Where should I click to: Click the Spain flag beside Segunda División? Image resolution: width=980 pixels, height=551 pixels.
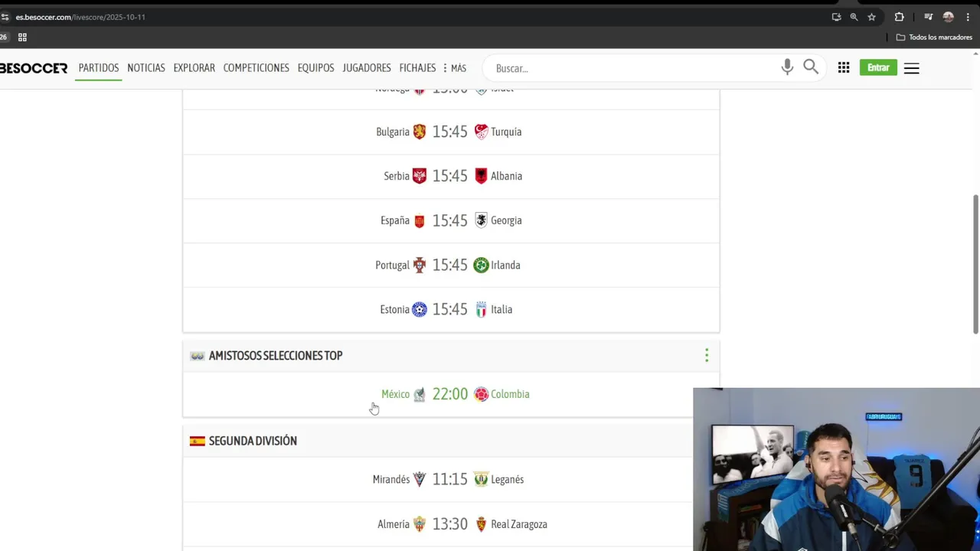[198, 441]
